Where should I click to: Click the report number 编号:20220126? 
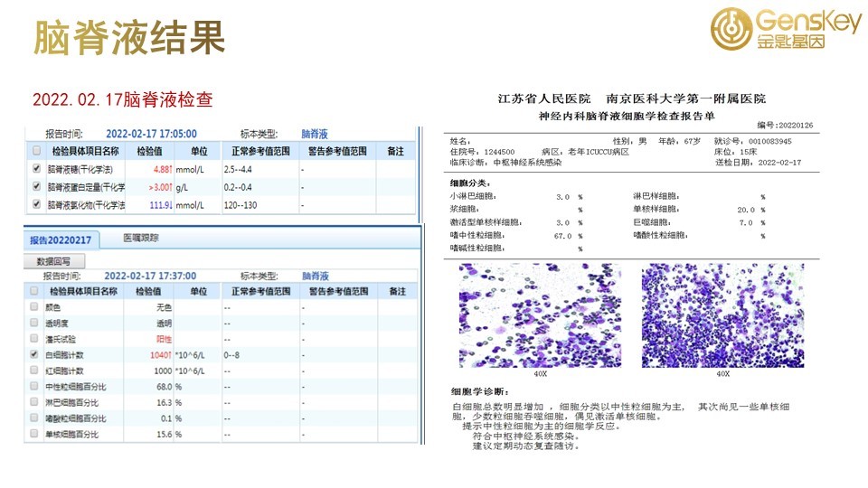(785, 125)
